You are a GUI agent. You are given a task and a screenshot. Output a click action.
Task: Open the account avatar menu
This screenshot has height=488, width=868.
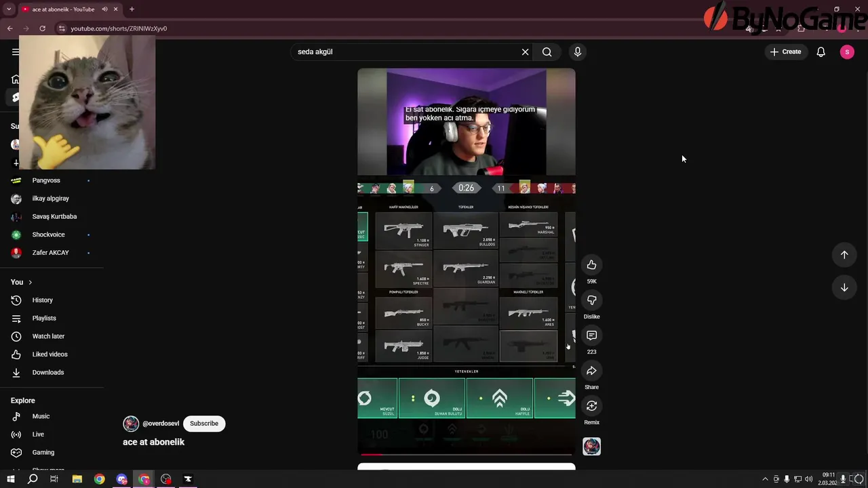(x=847, y=52)
